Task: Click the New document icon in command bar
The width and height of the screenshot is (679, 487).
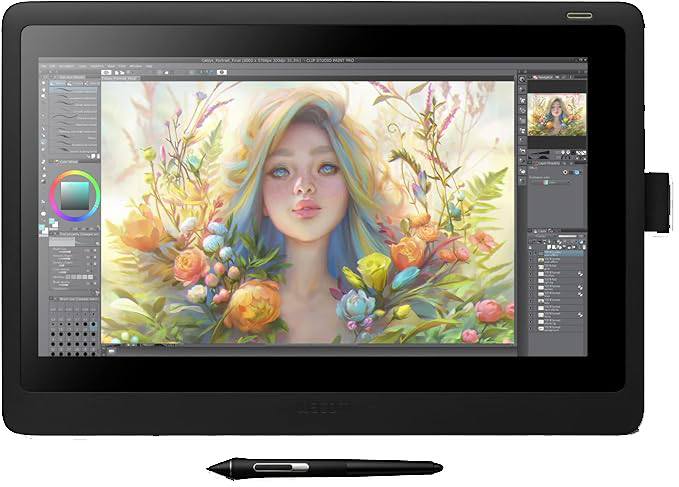Action: [116, 72]
